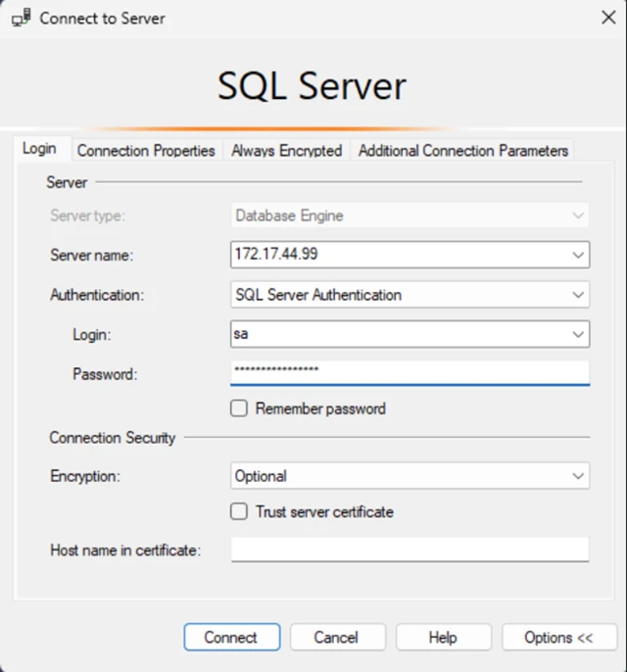Check the Trust server certificate box
This screenshot has height=672, width=627.
click(239, 511)
